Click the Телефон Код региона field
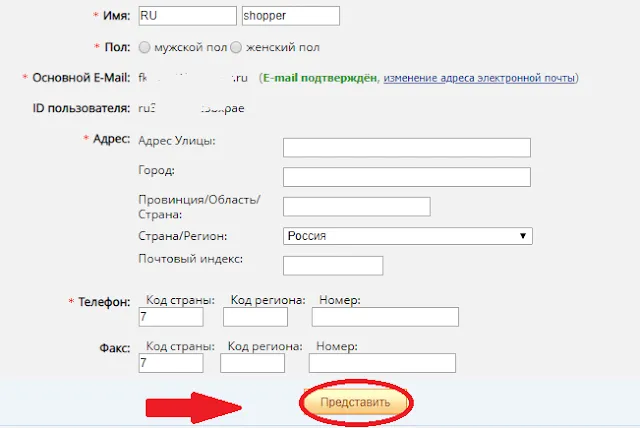 click(256, 317)
